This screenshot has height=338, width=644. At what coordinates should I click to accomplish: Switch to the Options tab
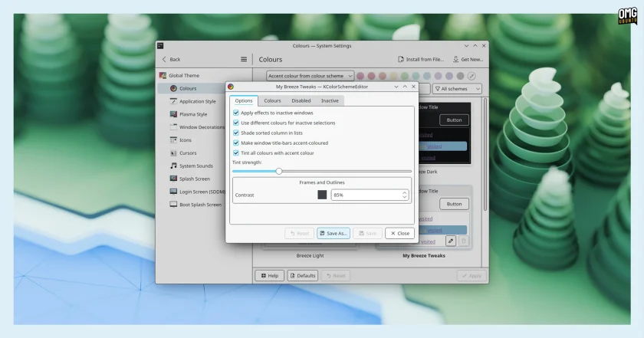pyautogui.click(x=244, y=100)
